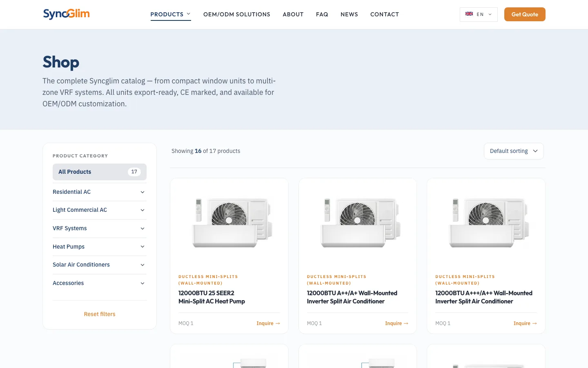Image resolution: width=588 pixels, height=368 pixels.
Task: Expand the Light Commercial AC category
Action: 100,210
